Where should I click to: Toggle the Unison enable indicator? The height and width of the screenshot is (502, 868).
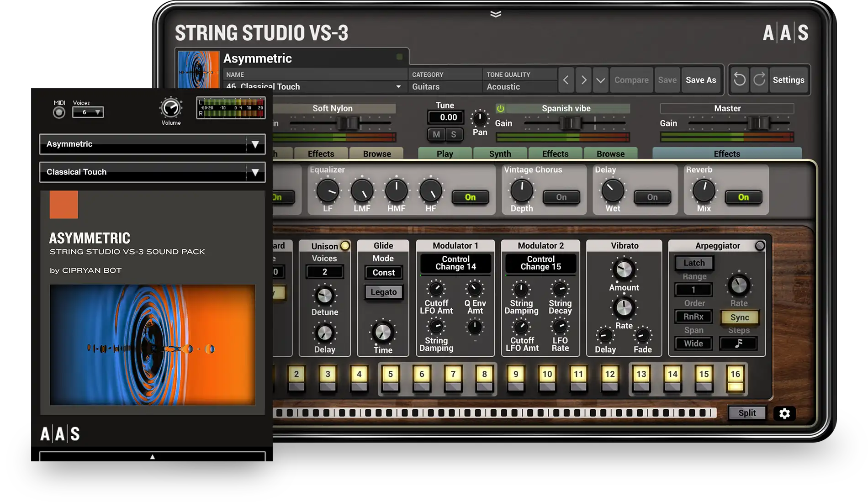pyautogui.click(x=345, y=246)
